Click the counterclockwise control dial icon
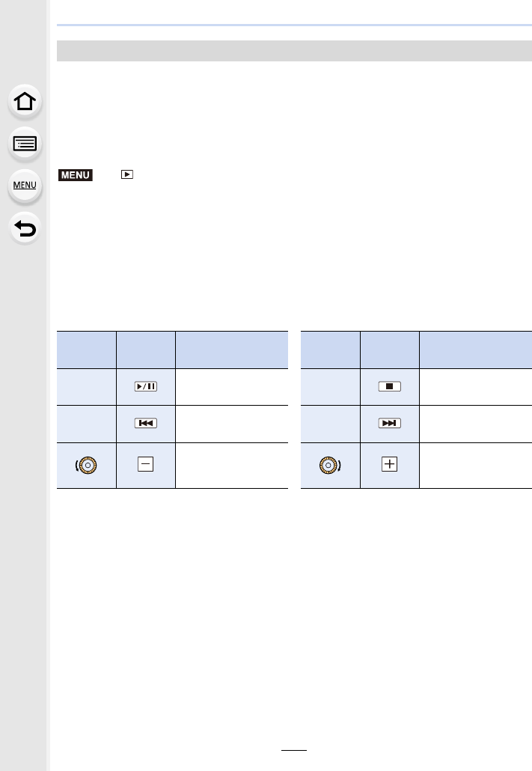This screenshot has width=532, height=771. (86, 465)
